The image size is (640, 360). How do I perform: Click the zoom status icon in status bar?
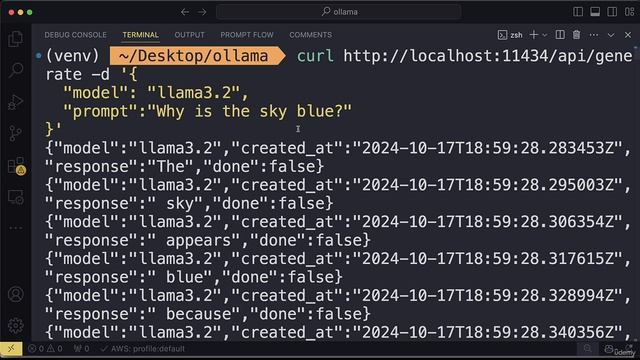(587, 349)
